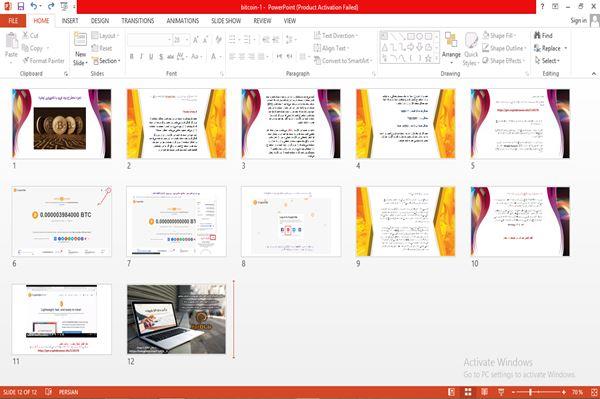Switch to the DESIGN tab

(100, 21)
